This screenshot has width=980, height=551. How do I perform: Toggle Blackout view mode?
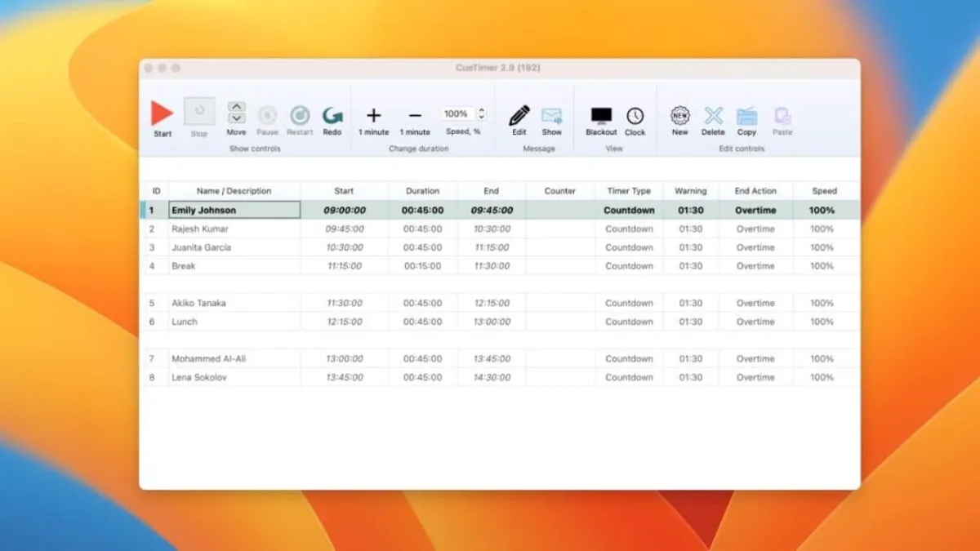[601, 116]
